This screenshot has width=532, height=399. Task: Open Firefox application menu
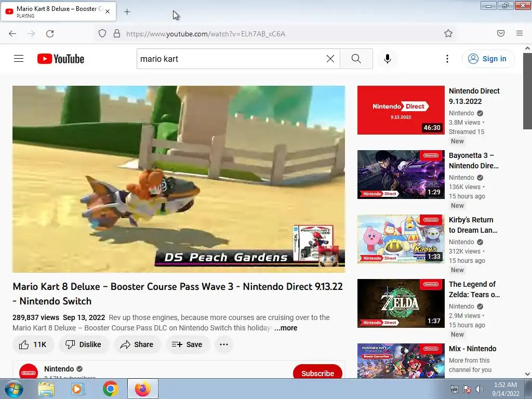pyautogui.click(x=520, y=33)
